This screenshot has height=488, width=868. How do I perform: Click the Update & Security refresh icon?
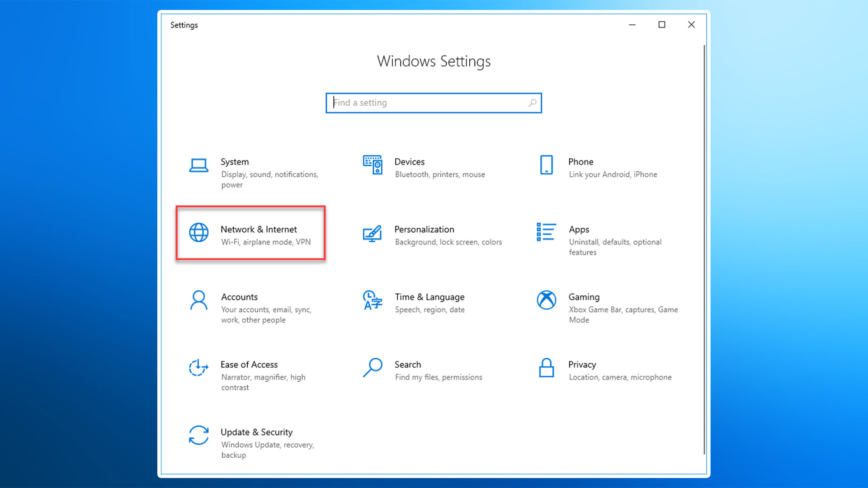(x=198, y=435)
